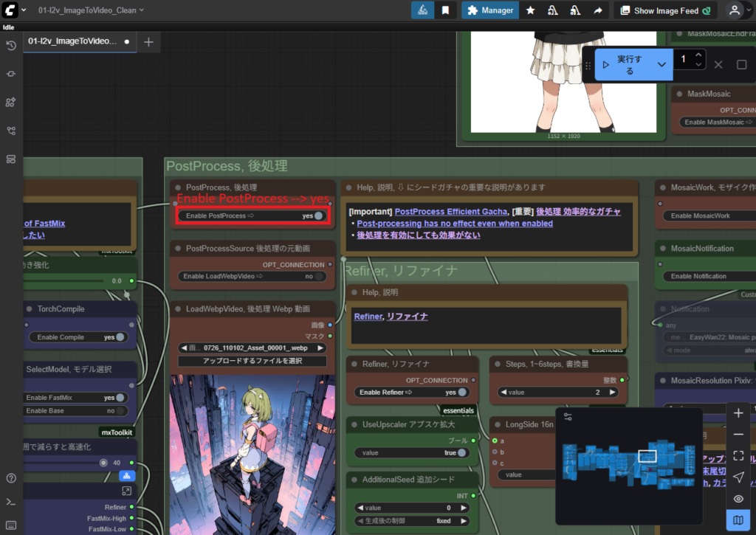Open keyboard shortcuts icon at bottom left
The image size is (756, 535).
pyautogui.click(x=11, y=525)
